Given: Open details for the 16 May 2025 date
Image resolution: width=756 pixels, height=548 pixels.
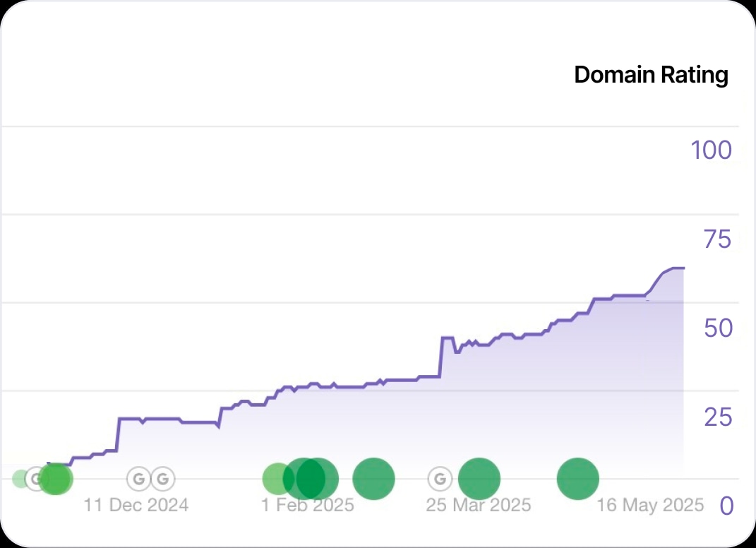Looking at the screenshot, I should 651,505.
